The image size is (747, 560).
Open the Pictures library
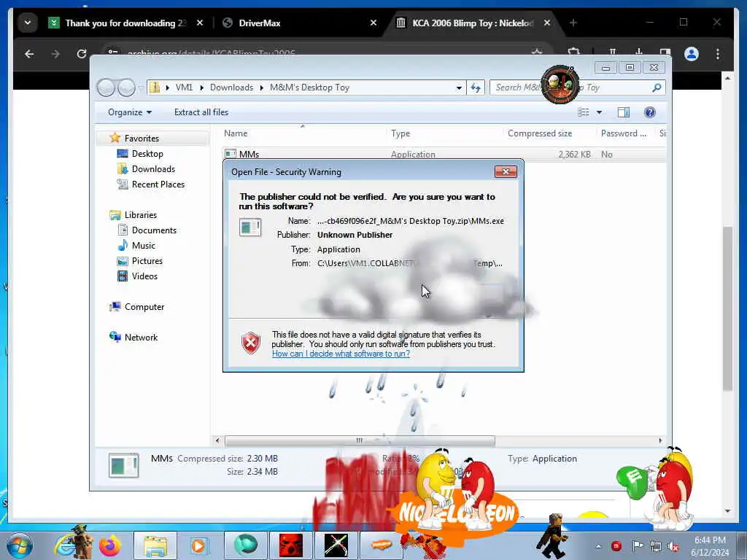(x=147, y=261)
